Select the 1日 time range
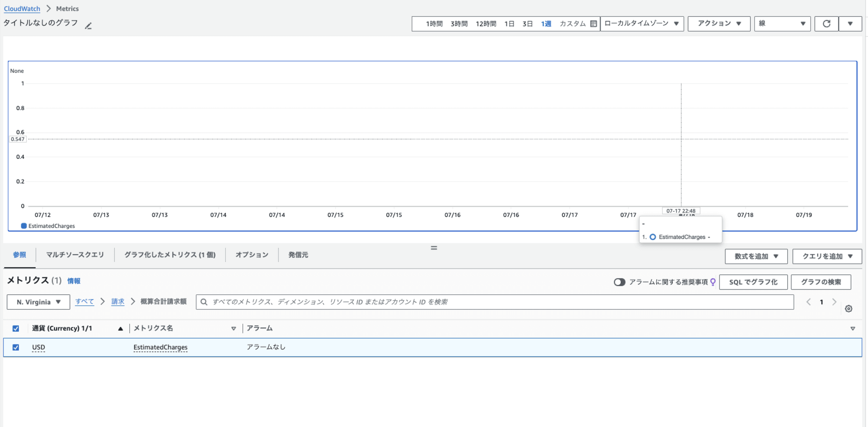Image resolution: width=868 pixels, height=427 pixels. click(x=509, y=24)
